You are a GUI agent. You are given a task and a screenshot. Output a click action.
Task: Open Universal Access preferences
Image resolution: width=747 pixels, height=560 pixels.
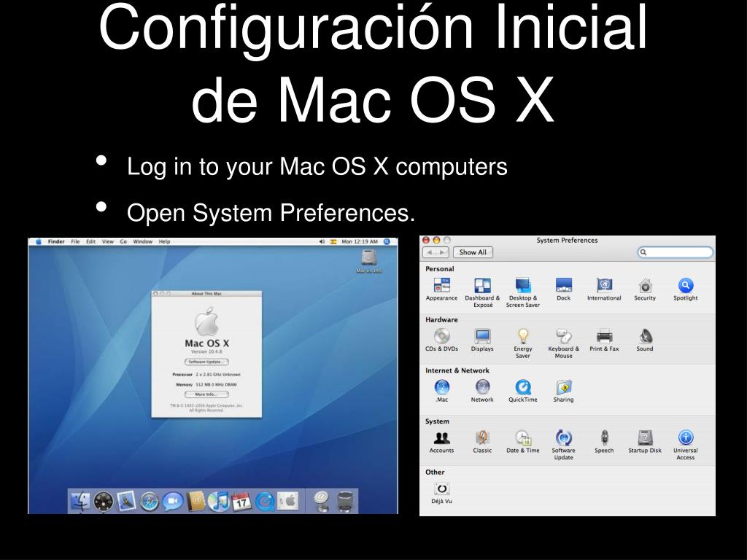[686, 446]
